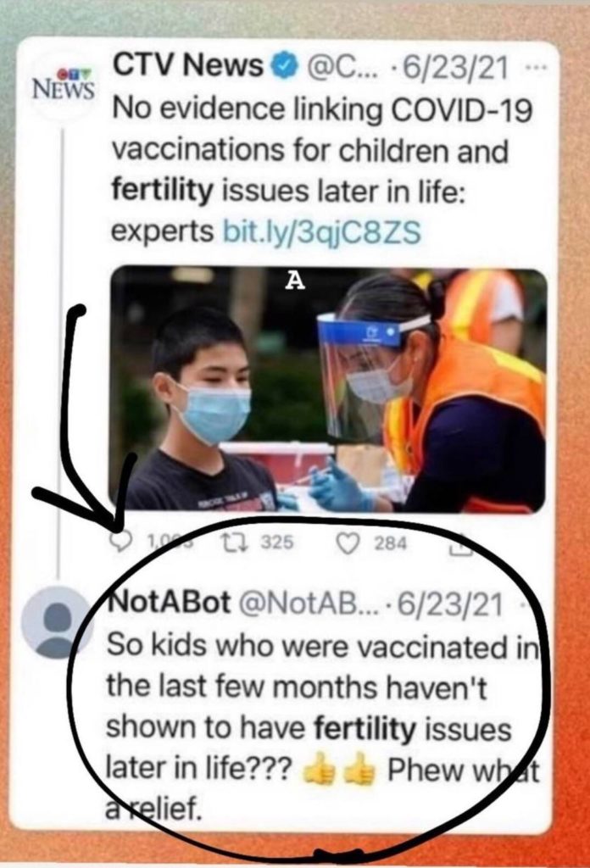Viewport: 590px width, 868px height.
Task: Open the CTV News profile avatar
Action: pos(63,86)
